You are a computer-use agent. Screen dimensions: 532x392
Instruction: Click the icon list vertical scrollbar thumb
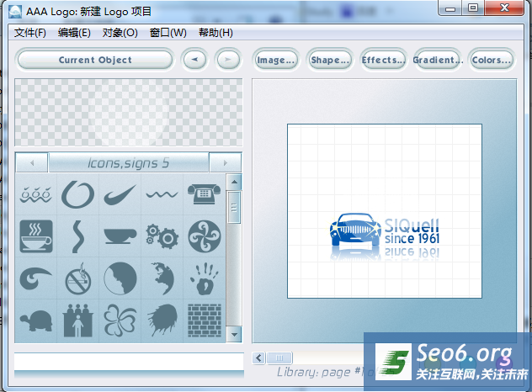pyautogui.click(x=234, y=207)
